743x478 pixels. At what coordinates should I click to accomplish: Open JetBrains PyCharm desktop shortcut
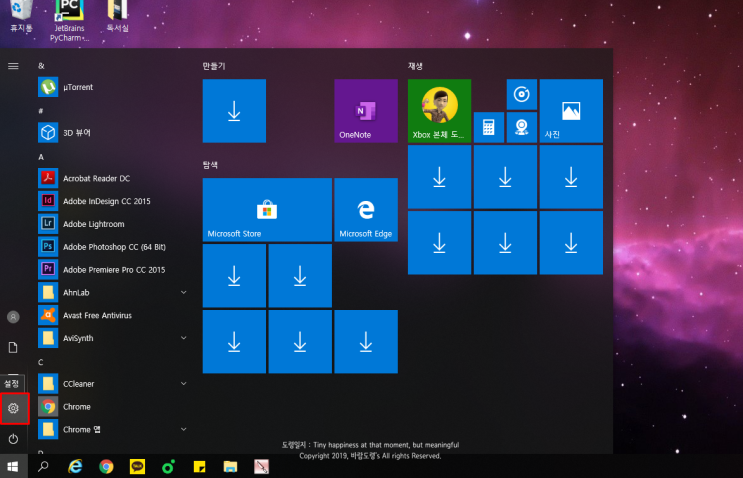click(69, 21)
